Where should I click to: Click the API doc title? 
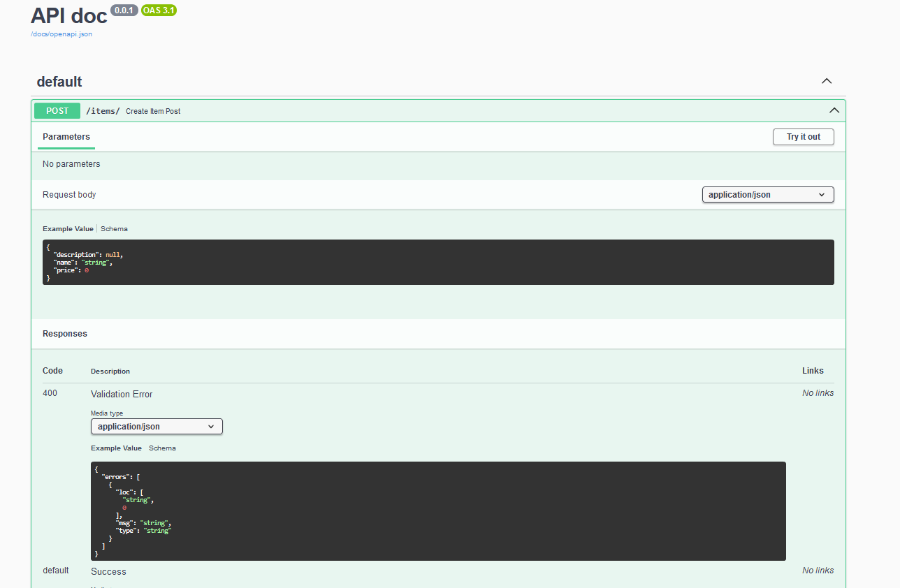pyautogui.click(x=69, y=15)
